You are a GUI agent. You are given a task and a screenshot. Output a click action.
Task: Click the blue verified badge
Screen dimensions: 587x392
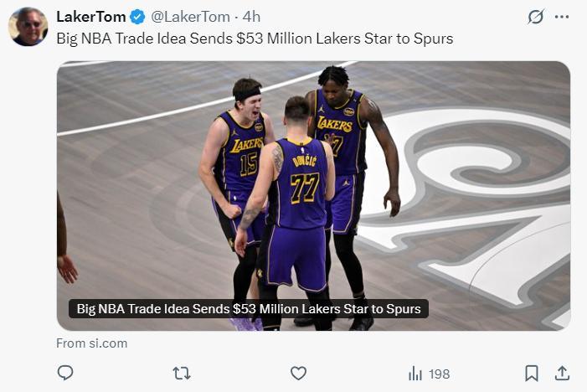point(138,17)
